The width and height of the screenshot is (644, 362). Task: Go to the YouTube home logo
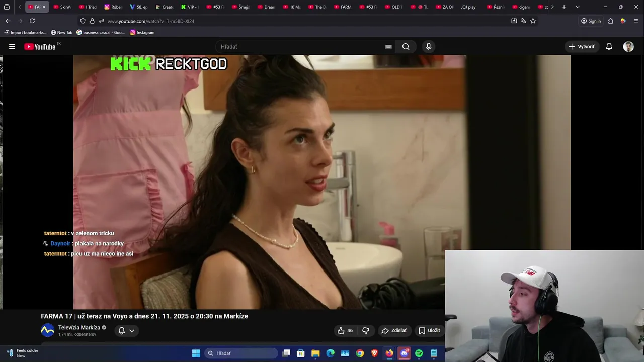click(40, 47)
